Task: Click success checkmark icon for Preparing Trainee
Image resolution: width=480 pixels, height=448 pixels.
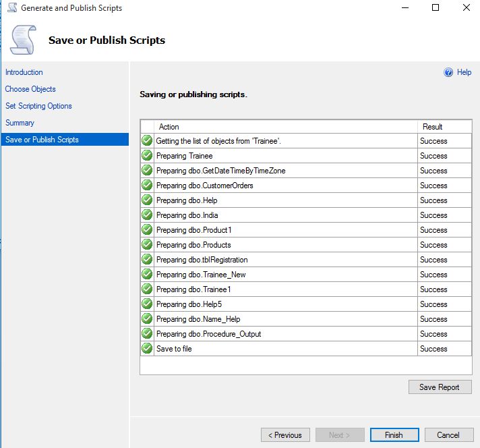Action: (x=147, y=156)
